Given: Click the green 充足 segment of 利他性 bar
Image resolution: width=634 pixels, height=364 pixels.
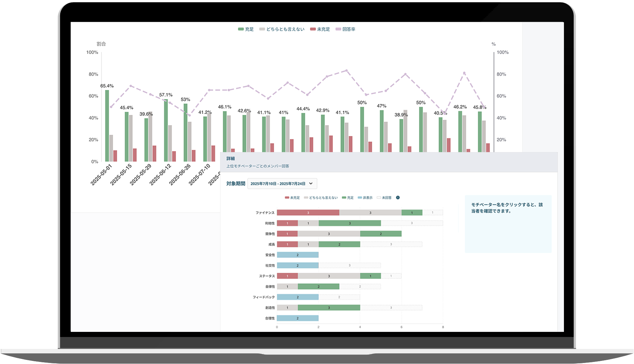Looking at the screenshot, I should click(349, 223).
